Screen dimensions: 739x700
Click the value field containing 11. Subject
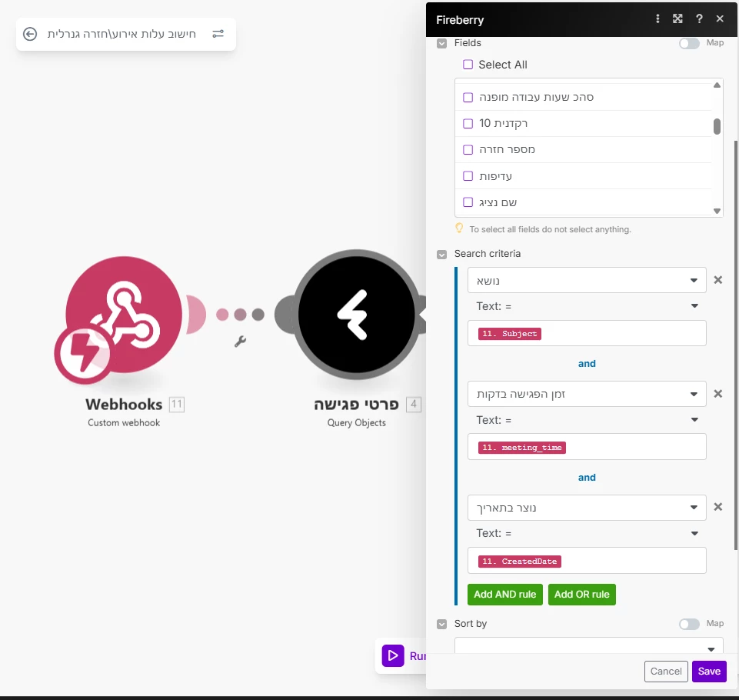[587, 333]
